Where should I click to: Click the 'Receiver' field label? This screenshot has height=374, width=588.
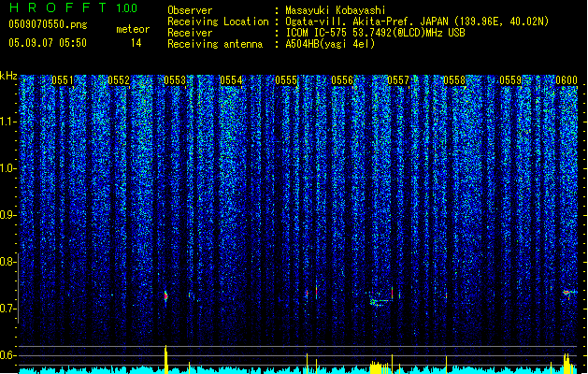point(190,33)
